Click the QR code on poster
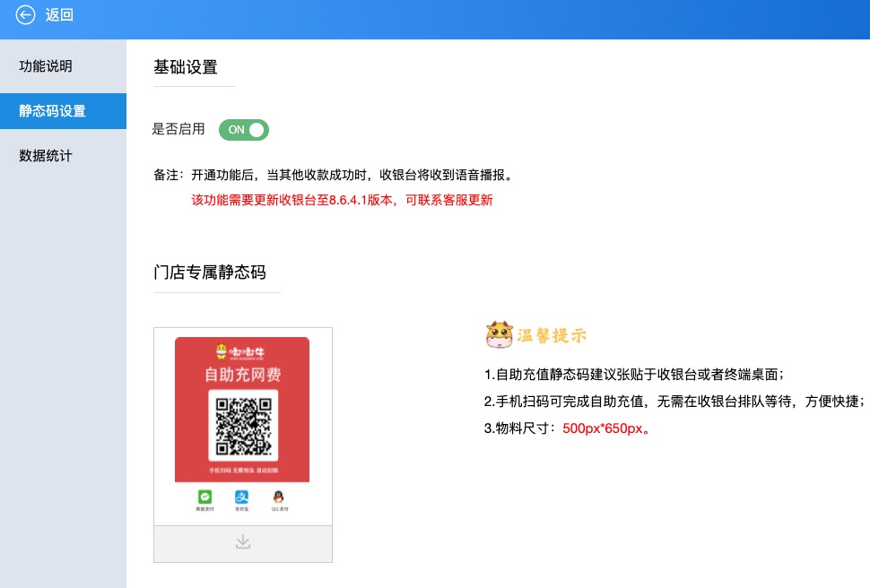 click(x=243, y=426)
